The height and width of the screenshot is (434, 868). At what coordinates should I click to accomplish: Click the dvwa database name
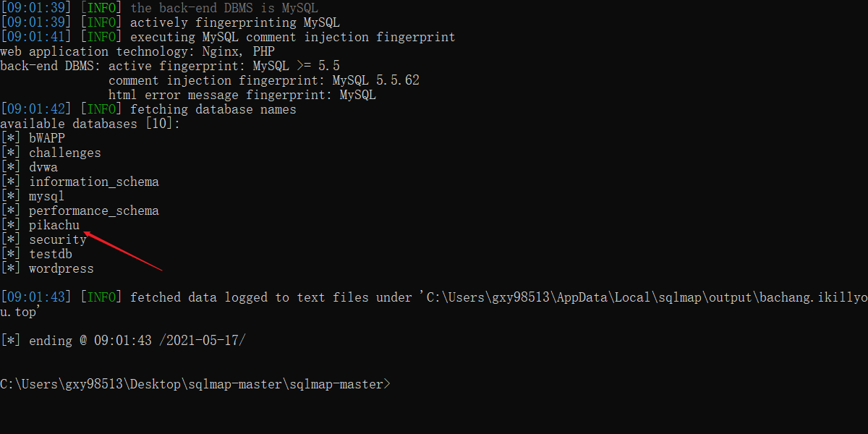(x=43, y=167)
